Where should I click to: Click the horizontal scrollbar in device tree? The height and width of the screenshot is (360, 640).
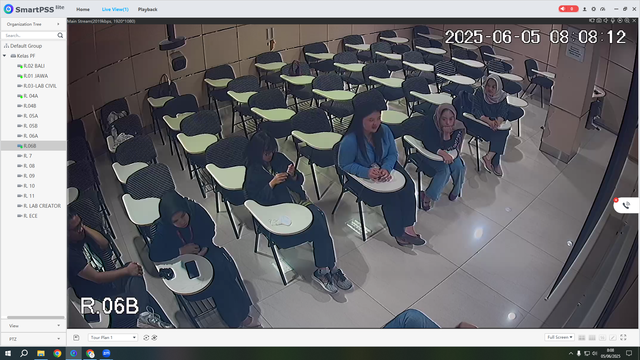coord(36,317)
